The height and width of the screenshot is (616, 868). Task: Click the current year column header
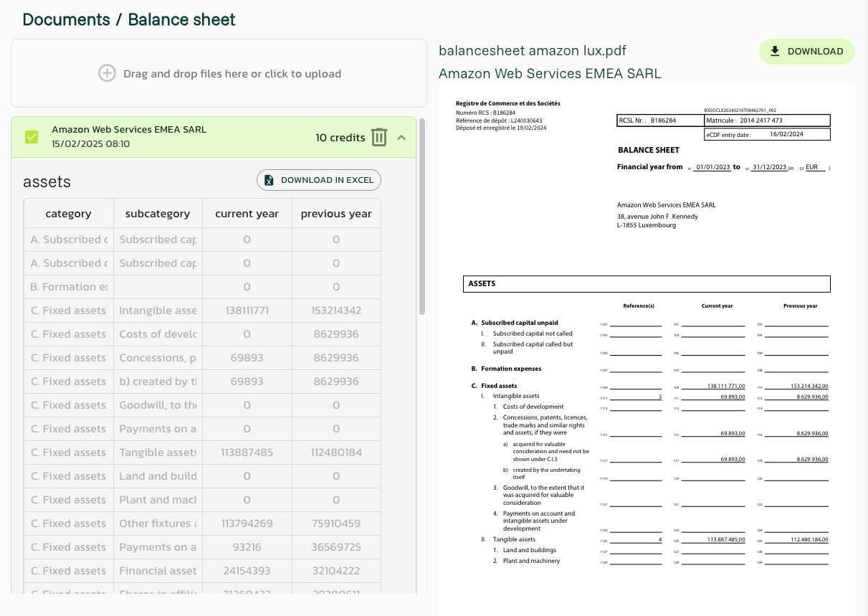pyautogui.click(x=247, y=214)
